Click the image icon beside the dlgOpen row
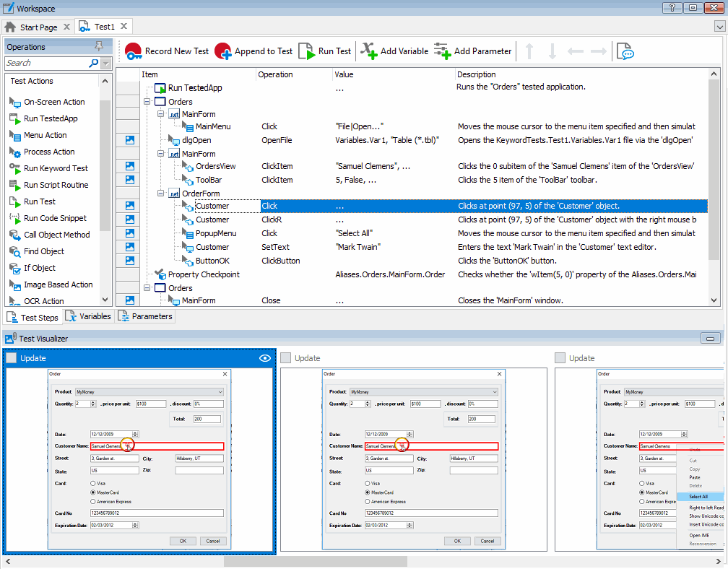This screenshot has width=728, height=569. (x=130, y=140)
